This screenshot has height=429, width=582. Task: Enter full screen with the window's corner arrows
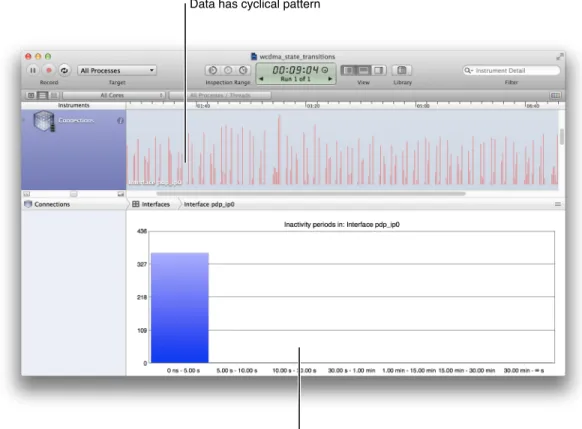560,56
